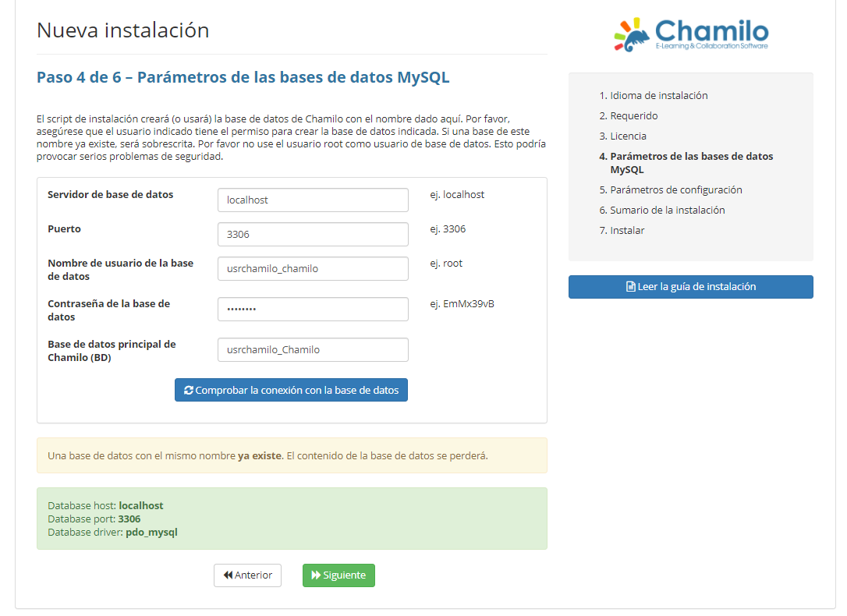Click the document icon on installation guide button
847x616 pixels.
630,287
